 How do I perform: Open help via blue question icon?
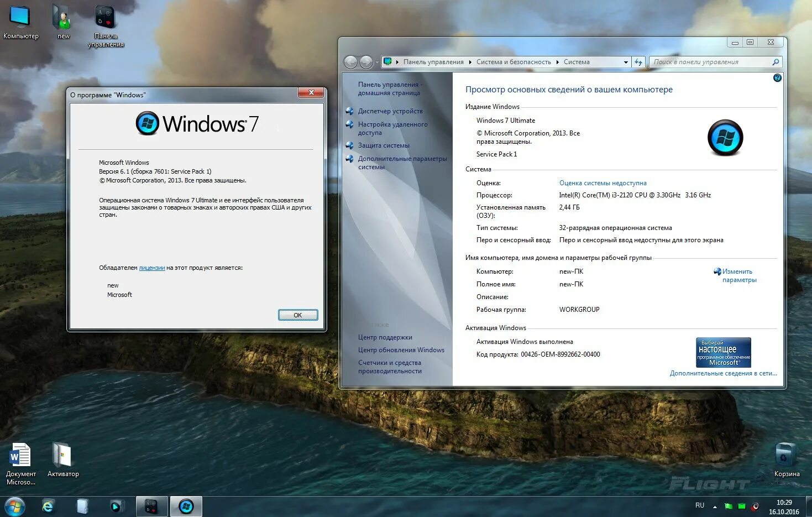pyautogui.click(x=777, y=78)
